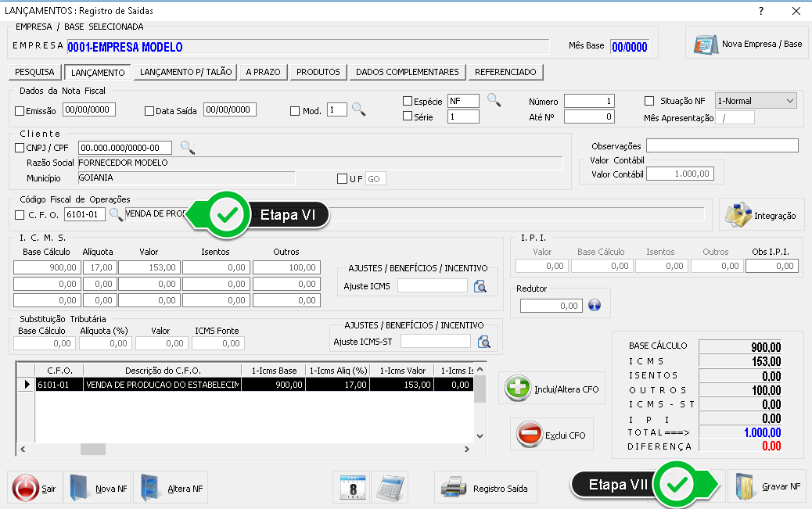Screen dimensions: 812x509
Task: Expand the Situação NF dropdown
Action: tap(789, 101)
